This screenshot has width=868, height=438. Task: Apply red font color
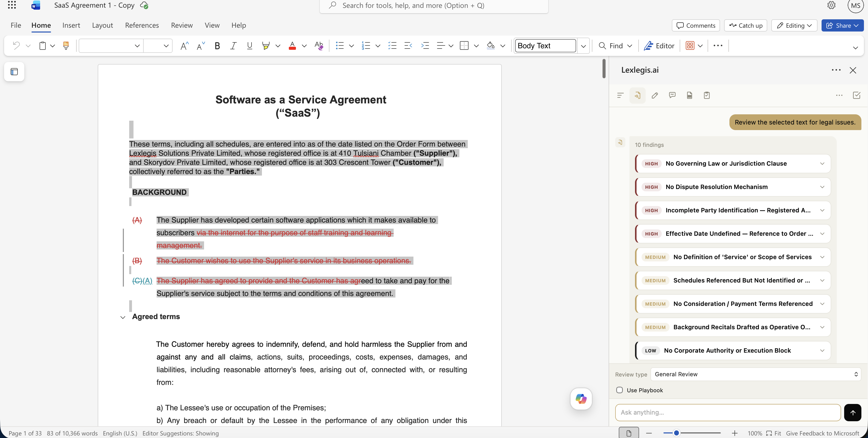click(x=292, y=45)
